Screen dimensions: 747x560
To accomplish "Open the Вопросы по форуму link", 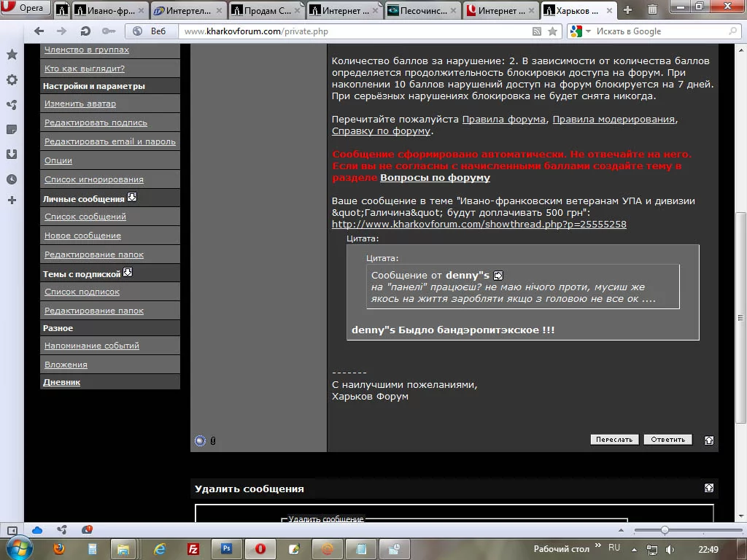I will 435,178.
